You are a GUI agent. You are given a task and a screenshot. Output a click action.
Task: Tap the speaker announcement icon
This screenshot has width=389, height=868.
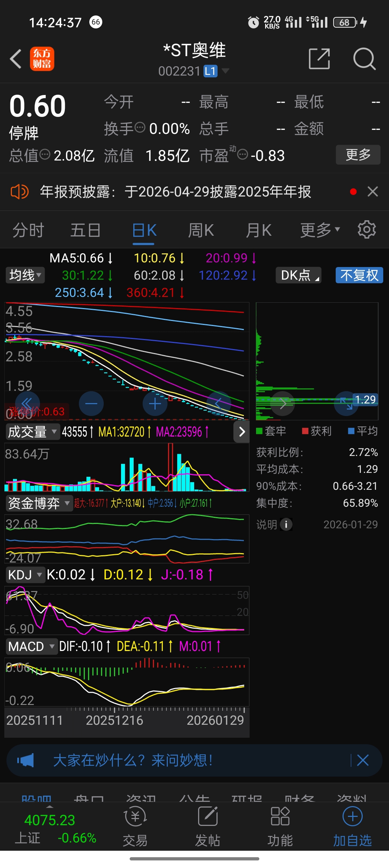19,191
